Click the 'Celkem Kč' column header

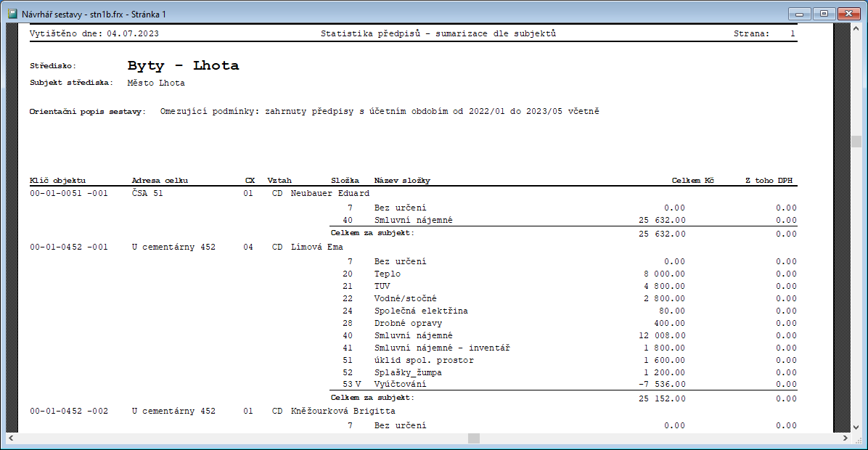point(692,180)
